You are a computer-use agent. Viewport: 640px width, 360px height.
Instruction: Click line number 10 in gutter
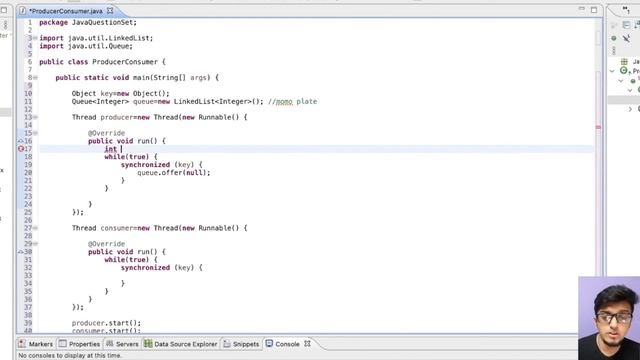coord(28,93)
